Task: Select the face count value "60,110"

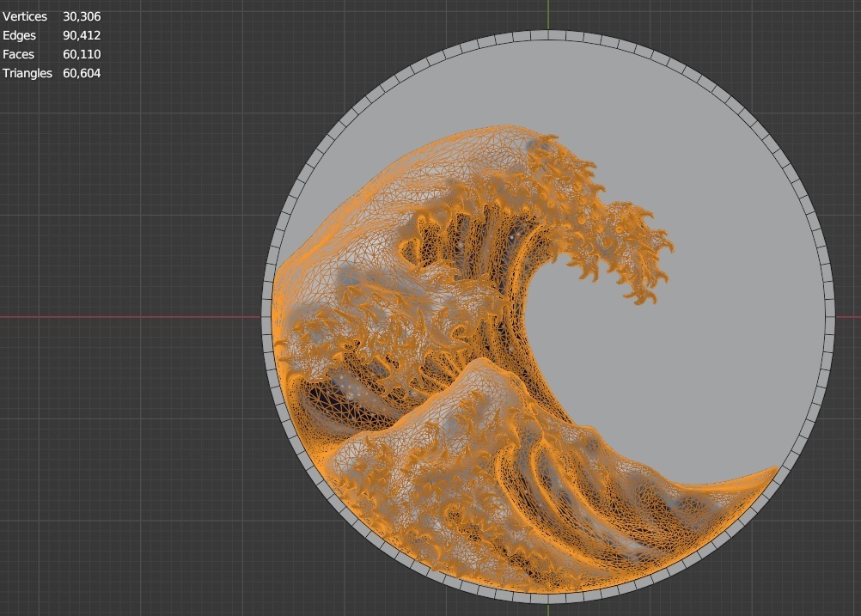Action: [82, 54]
